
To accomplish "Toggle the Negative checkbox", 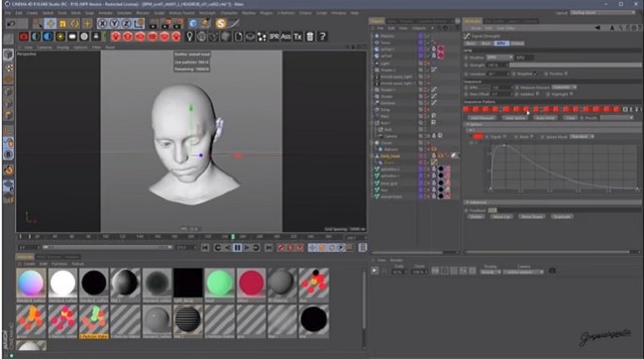I will click(x=535, y=73).
